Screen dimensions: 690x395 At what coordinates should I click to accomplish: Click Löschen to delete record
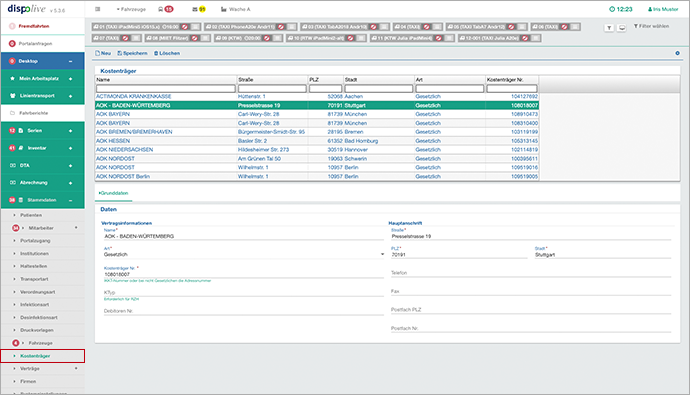[x=167, y=53]
